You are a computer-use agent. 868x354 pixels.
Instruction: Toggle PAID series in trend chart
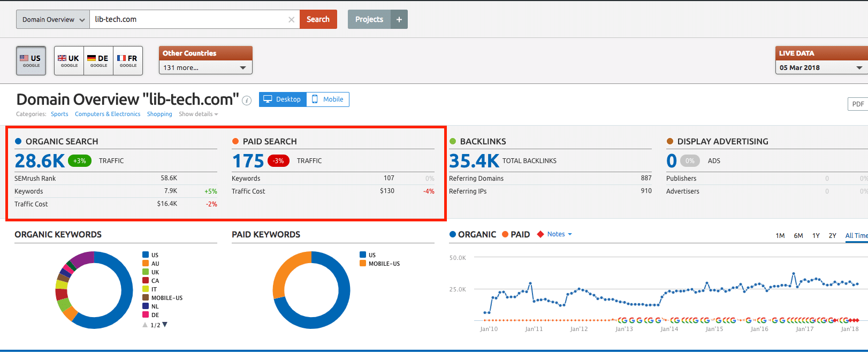click(516, 234)
